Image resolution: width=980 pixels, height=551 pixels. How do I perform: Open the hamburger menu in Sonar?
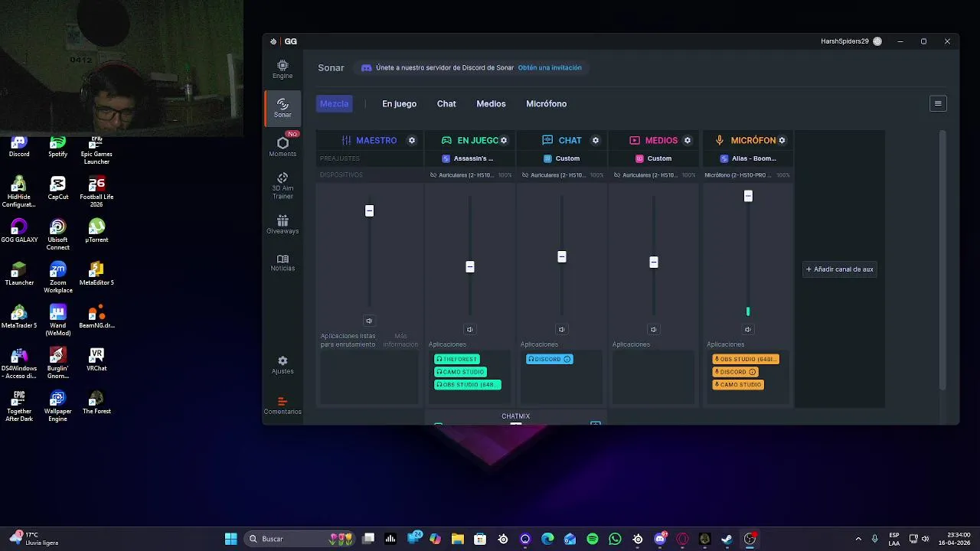(x=938, y=103)
